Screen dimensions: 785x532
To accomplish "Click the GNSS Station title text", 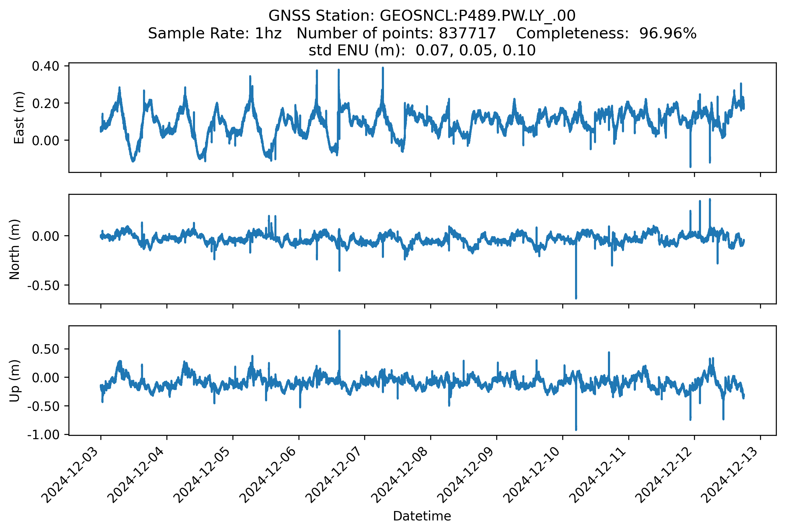I will click(422, 16).
